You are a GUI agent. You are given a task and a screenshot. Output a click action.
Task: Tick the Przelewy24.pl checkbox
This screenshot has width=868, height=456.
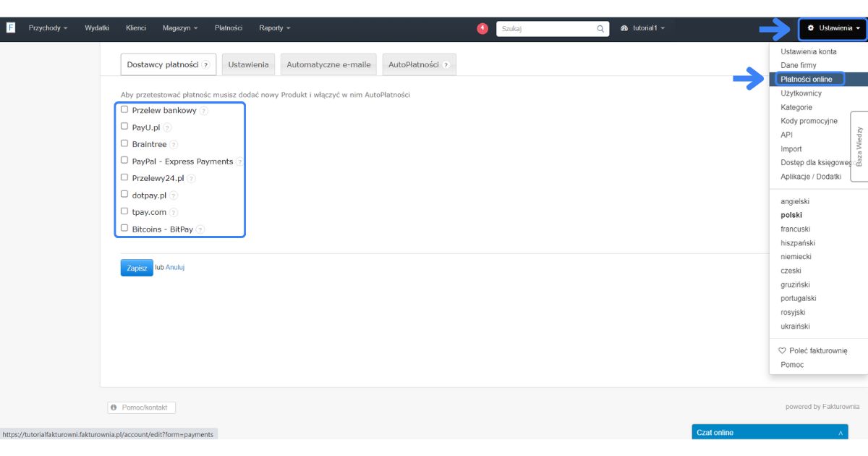pyautogui.click(x=124, y=177)
